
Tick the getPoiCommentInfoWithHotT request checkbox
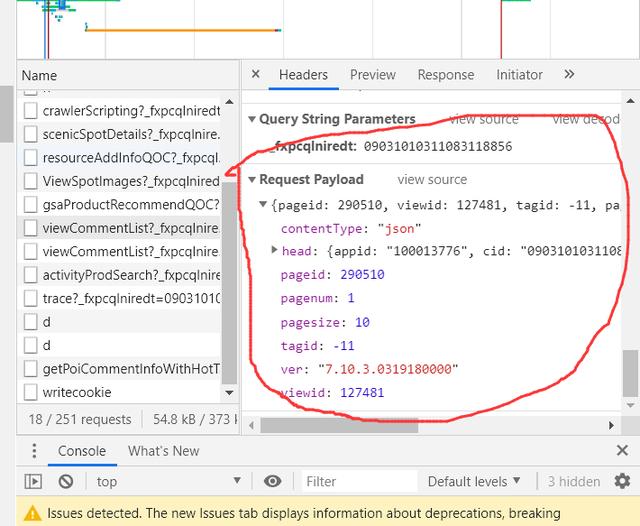pos(31,368)
